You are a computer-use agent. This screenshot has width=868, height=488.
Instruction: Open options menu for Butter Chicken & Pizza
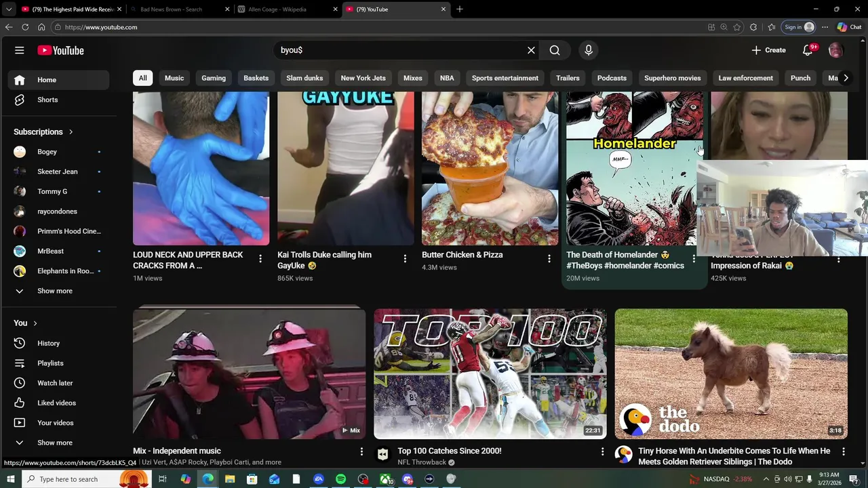549,258
